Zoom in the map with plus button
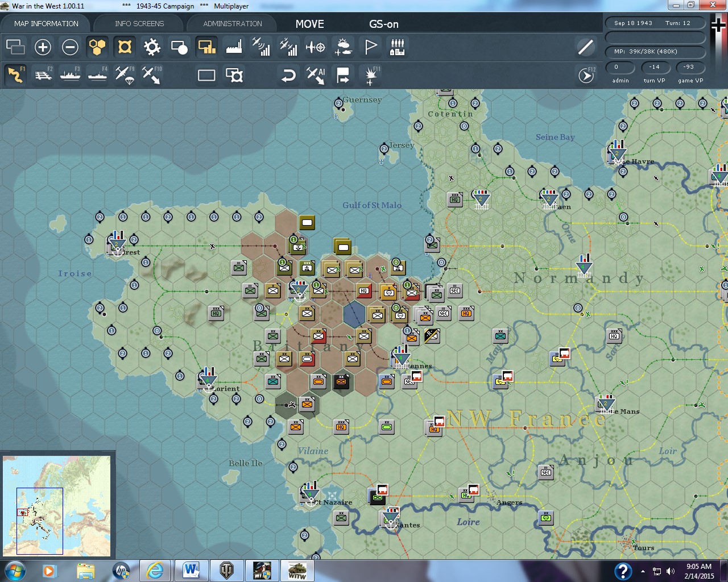The image size is (728, 582). pos(43,47)
